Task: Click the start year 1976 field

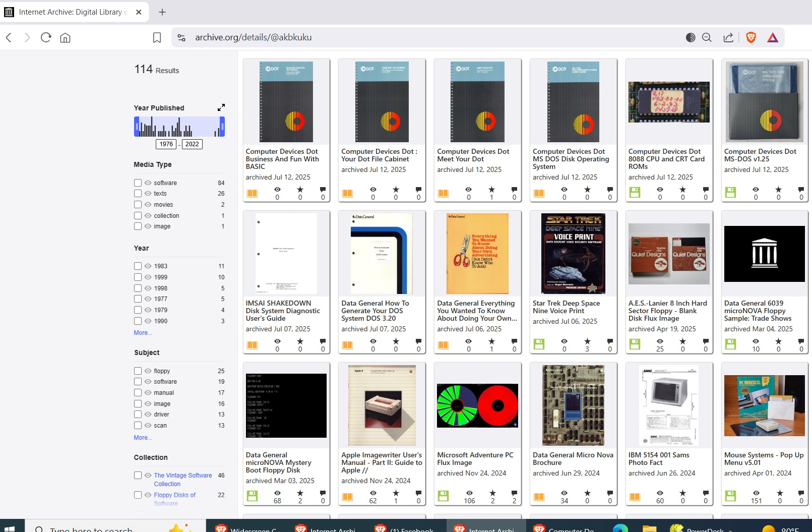Action: [x=166, y=144]
